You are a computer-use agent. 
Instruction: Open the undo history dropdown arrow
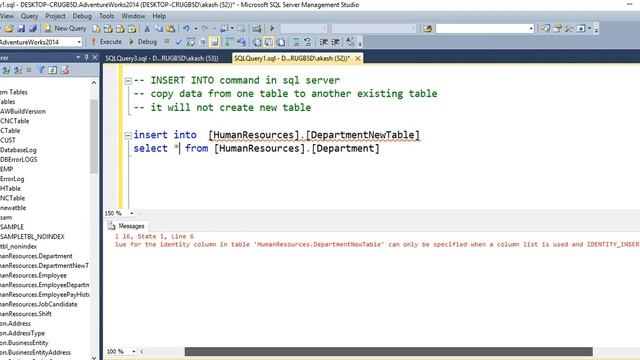(196, 29)
